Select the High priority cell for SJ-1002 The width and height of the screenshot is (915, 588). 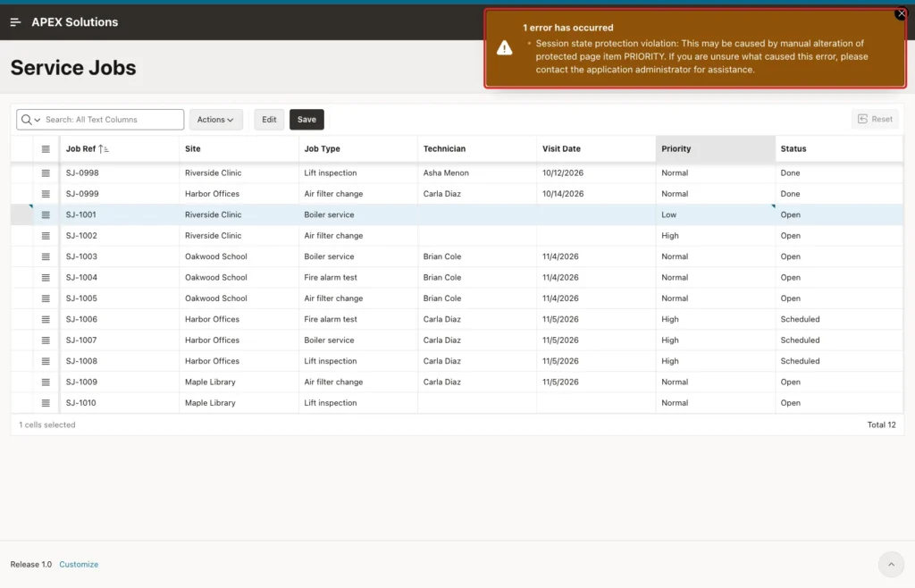tap(716, 236)
